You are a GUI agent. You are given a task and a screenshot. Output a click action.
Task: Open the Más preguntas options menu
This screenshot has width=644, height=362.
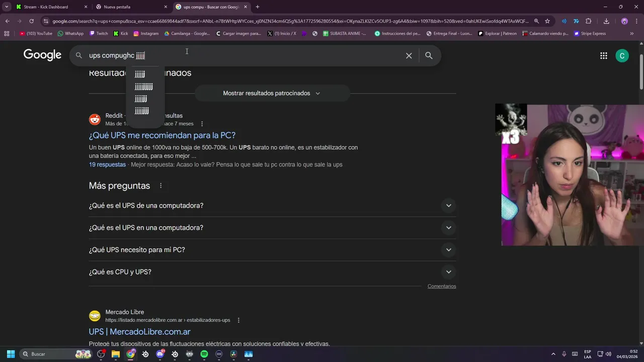161,186
